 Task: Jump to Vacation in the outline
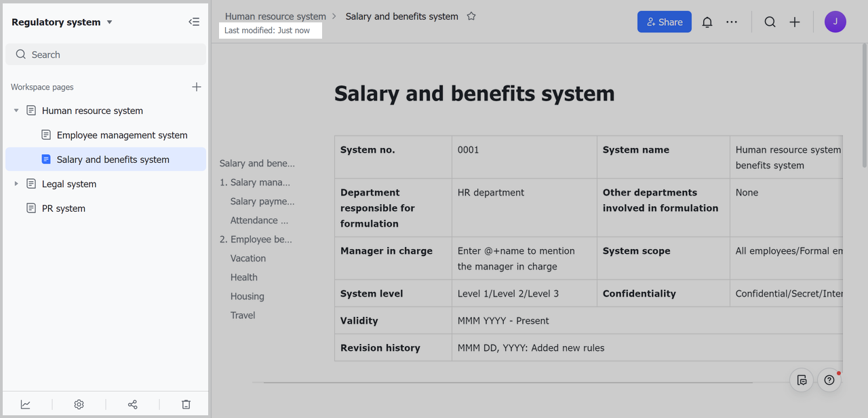coord(248,259)
